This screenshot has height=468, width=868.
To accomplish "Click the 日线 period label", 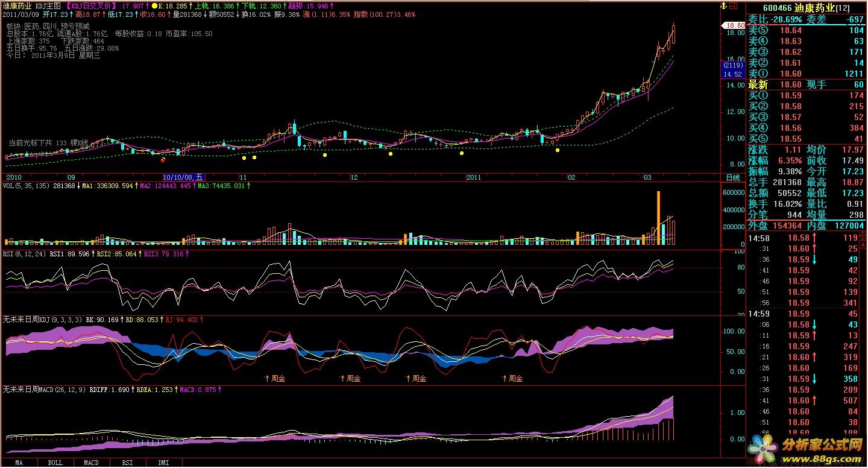I will click(x=732, y=178).
